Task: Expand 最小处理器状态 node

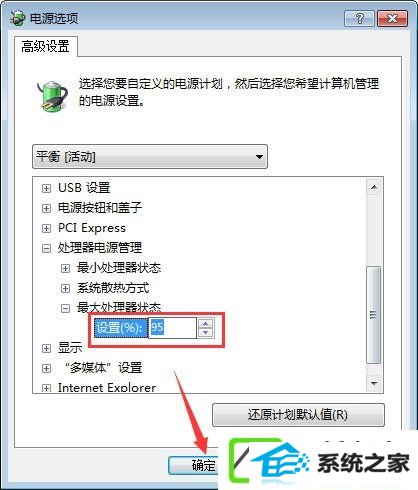Action: coord(65,269)
